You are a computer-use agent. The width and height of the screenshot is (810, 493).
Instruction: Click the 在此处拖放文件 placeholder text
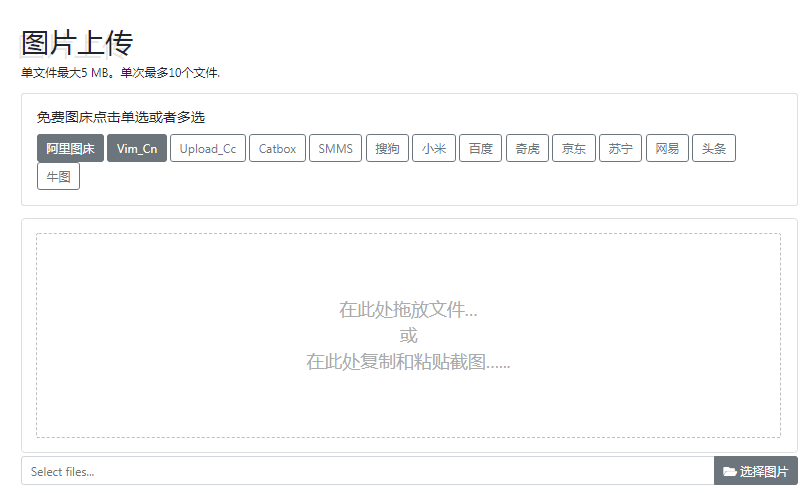[x=408, y=310]
